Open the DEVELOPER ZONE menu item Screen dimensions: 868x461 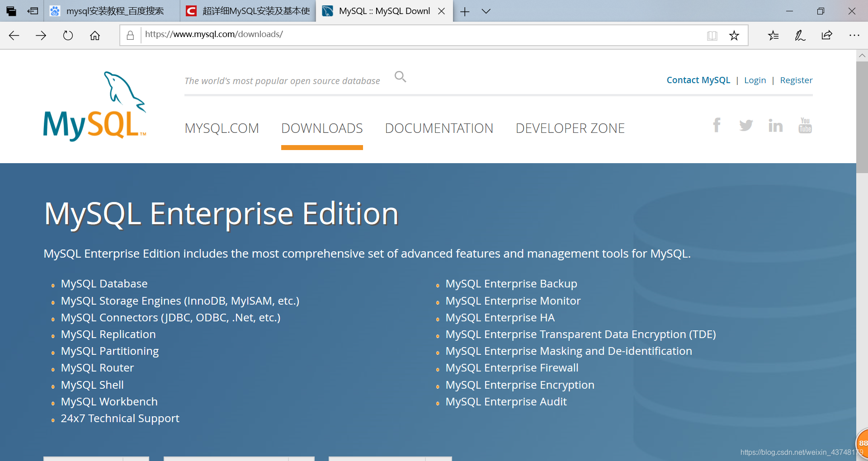coord(570,128)
